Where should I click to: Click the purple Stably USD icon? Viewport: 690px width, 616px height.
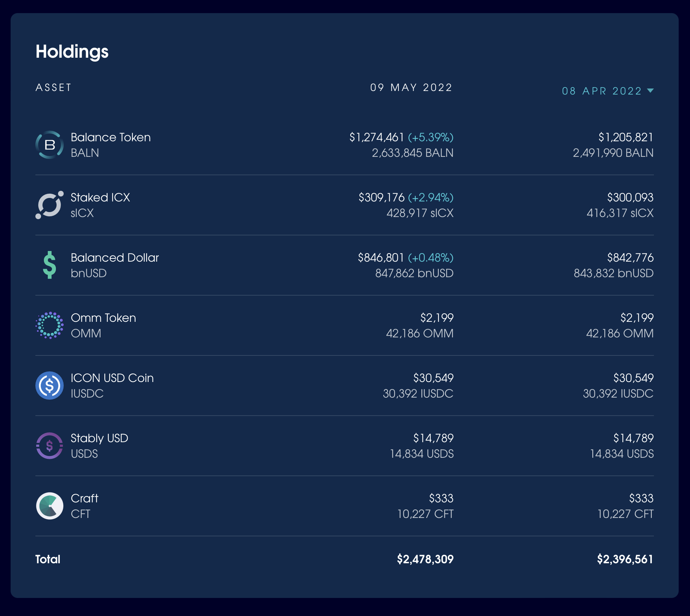(x=50, y=446)
